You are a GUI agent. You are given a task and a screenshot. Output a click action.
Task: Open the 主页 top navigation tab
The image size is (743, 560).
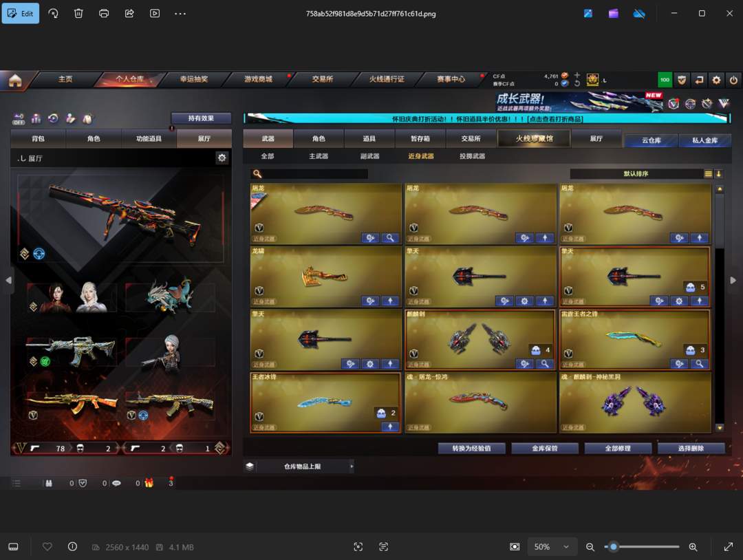[x=65, y=79]
